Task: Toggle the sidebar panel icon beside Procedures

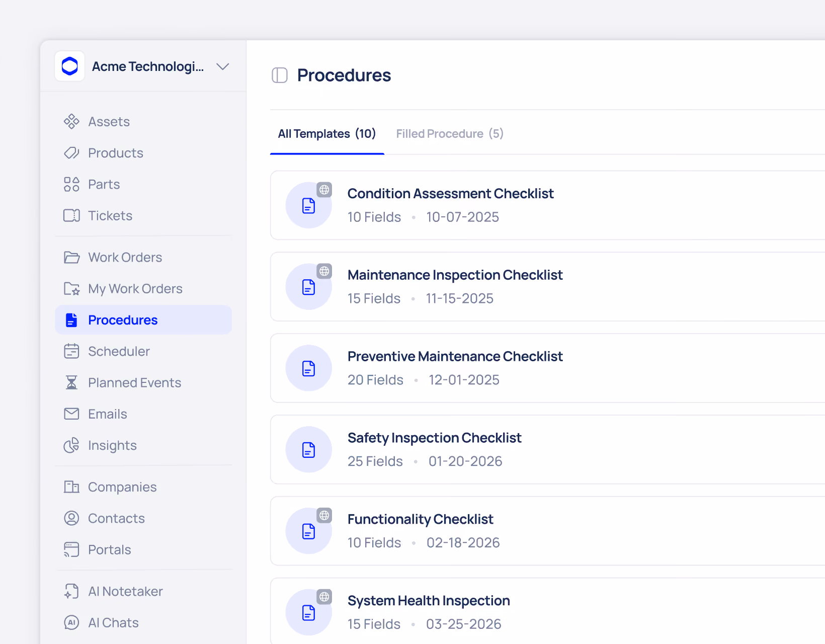Action: [280, 75]
